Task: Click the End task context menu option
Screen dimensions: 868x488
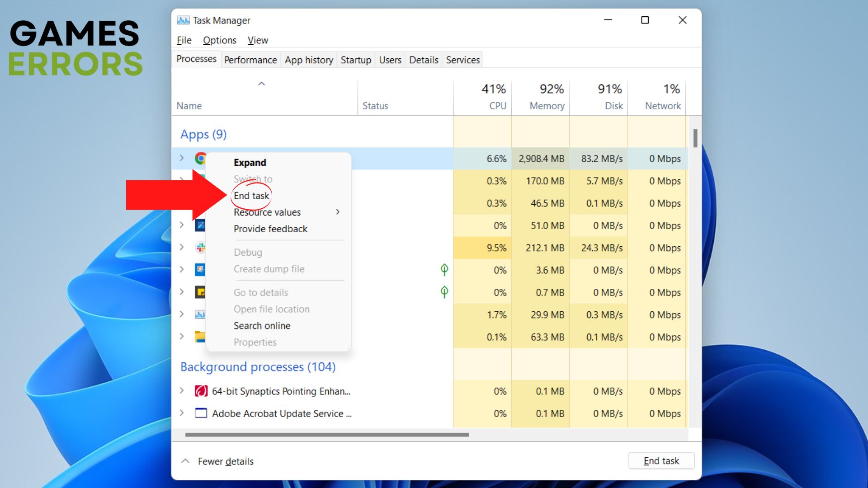Action: (250, 196)
